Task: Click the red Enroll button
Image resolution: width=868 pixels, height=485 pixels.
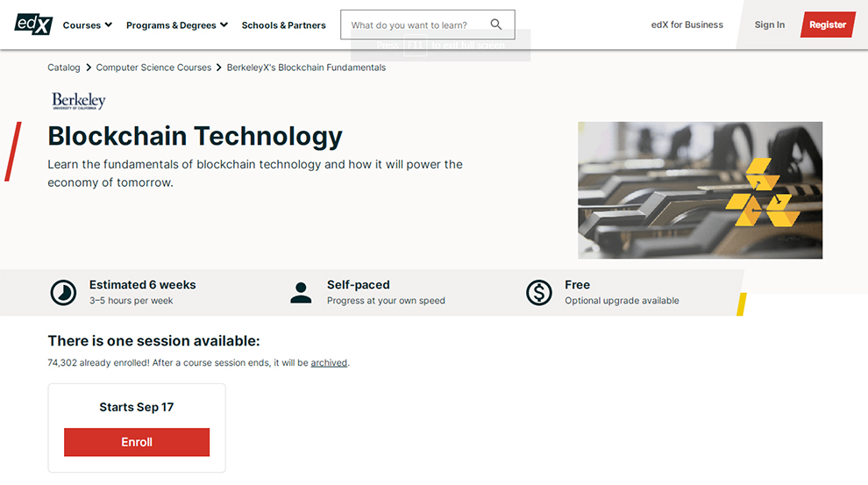Action: 137,442
